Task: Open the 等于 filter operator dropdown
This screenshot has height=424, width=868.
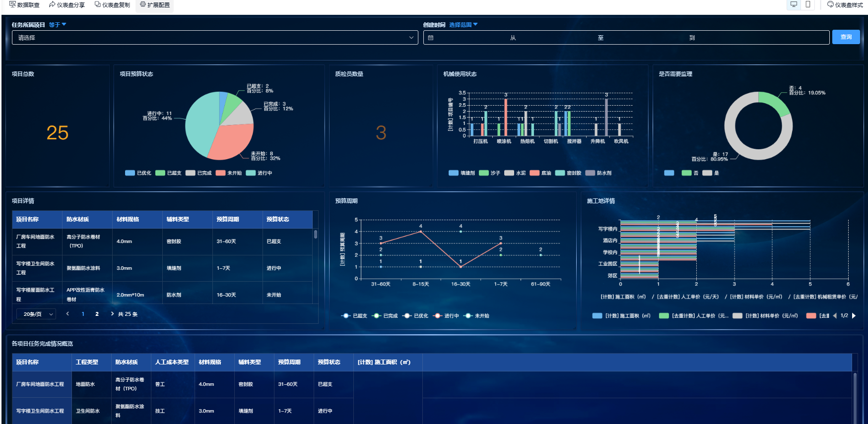Action: coord(57,25)
